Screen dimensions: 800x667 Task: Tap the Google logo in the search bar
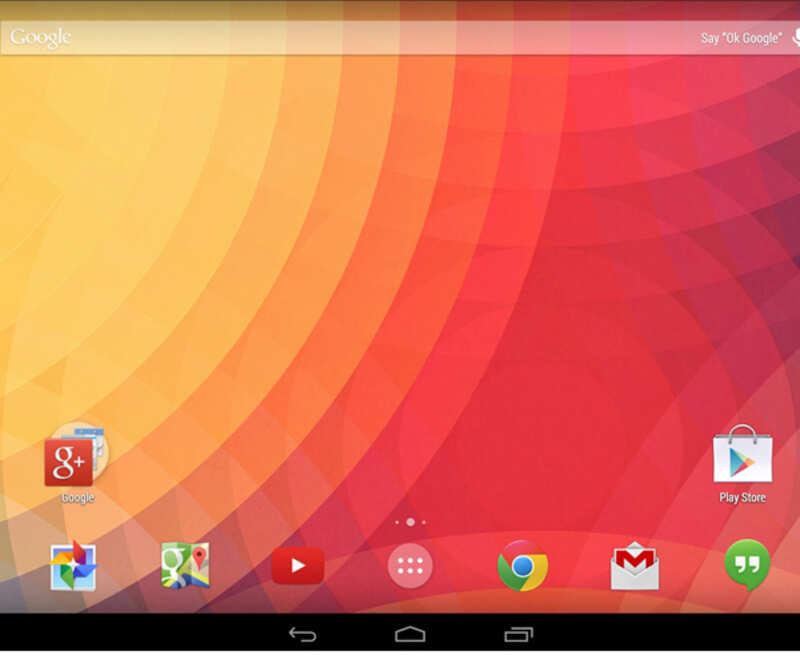coord(43,35)
